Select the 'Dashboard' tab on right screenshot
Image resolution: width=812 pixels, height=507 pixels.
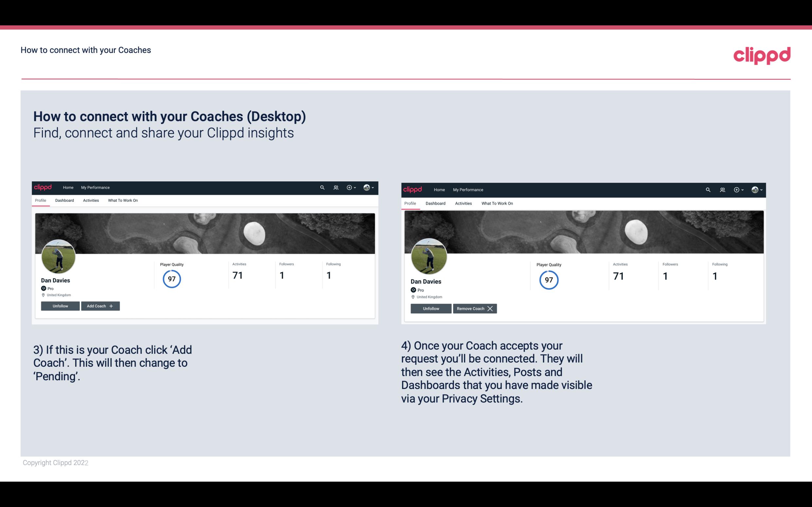click(435, 203)
